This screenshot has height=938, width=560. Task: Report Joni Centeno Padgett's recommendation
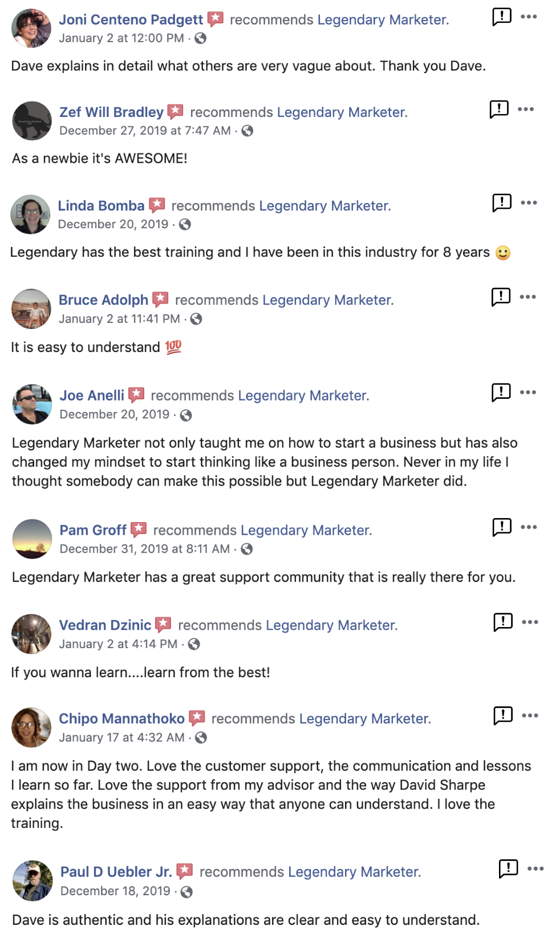point(501,17)
